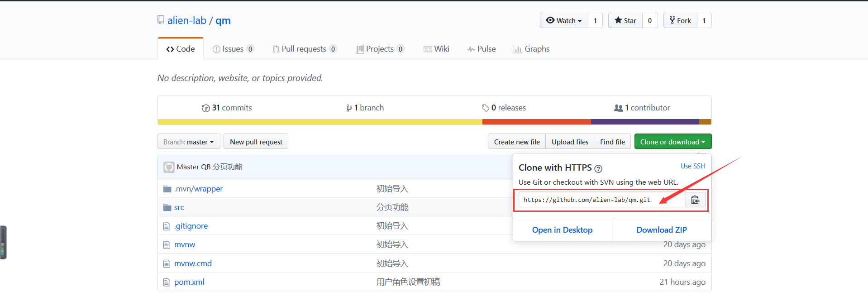Open the Watch dropdown button

(564, 20)
